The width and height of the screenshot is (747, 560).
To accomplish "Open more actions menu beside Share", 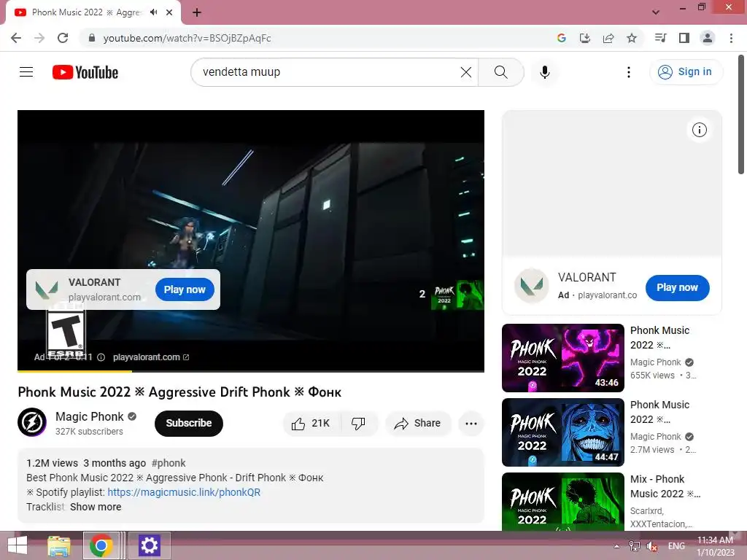I will click(471, 424).
